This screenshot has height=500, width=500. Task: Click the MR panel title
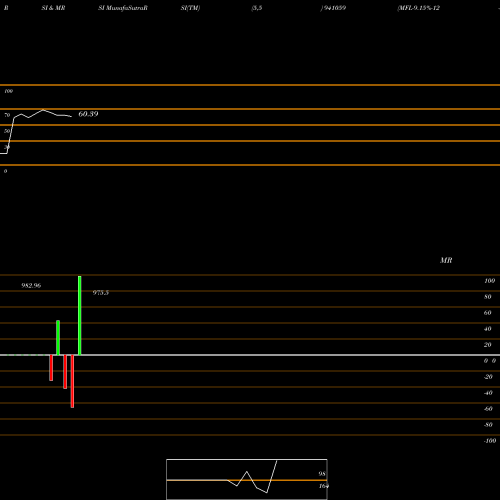pos(446,260)
